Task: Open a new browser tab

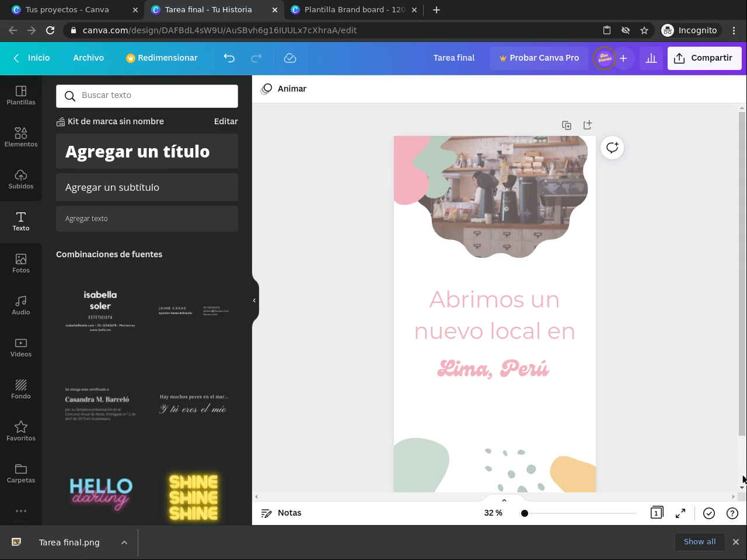Action: tap(437, 10)
